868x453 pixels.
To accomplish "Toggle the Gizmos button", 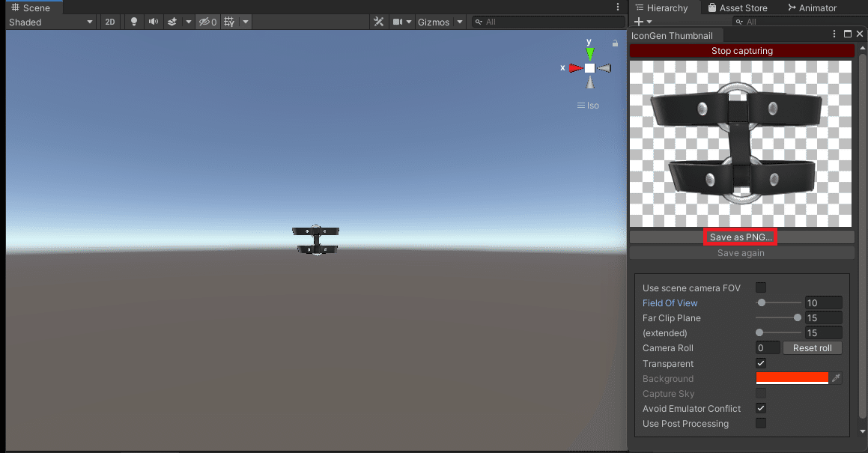I will pos(434,22).
